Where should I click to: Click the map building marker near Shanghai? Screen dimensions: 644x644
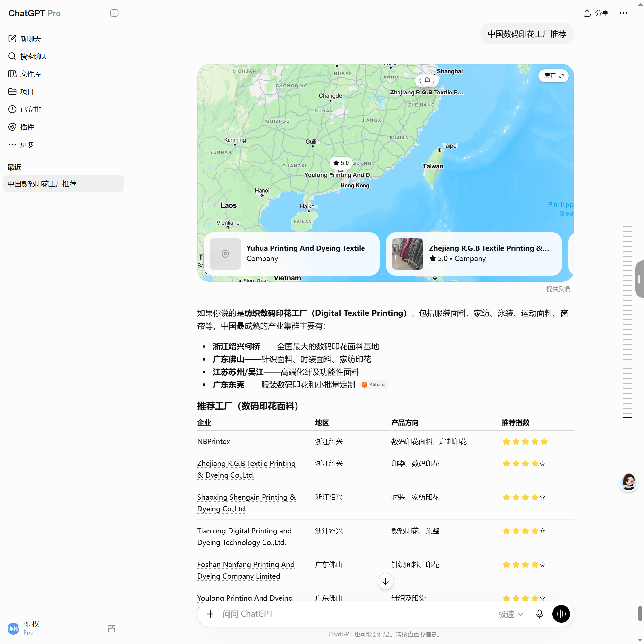427,80
